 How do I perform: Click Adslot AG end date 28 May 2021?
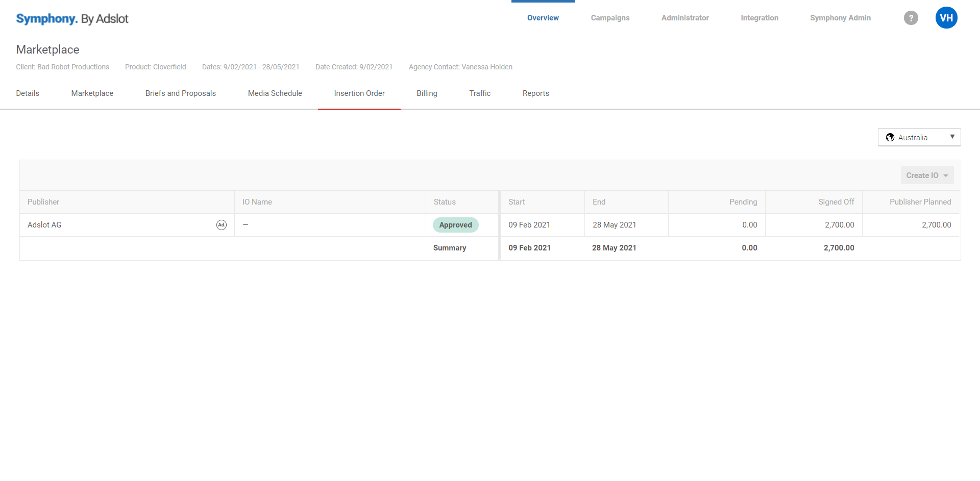[615, 225]
